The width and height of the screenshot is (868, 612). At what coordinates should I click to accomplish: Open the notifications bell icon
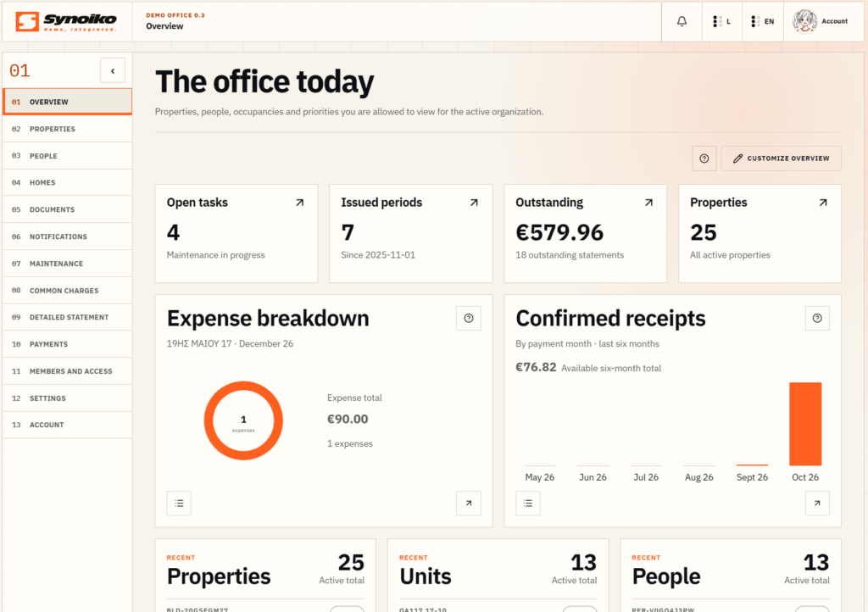(682, 21)
